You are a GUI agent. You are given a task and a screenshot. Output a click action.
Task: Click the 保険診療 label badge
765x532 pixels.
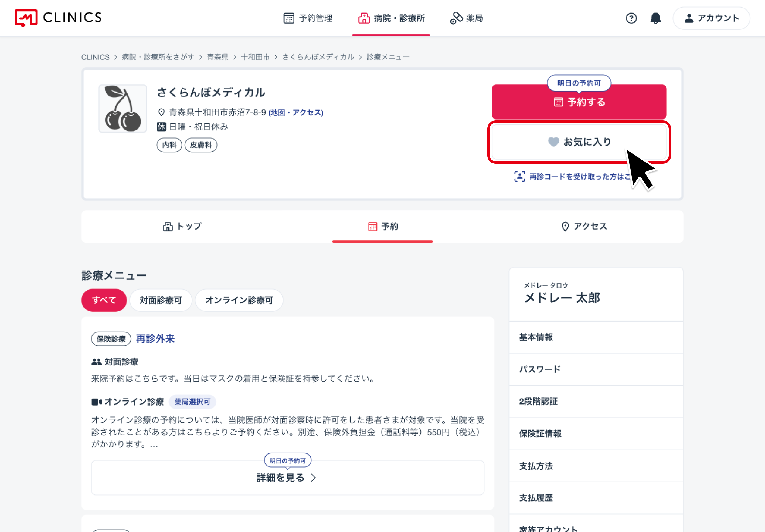point(111,339)
